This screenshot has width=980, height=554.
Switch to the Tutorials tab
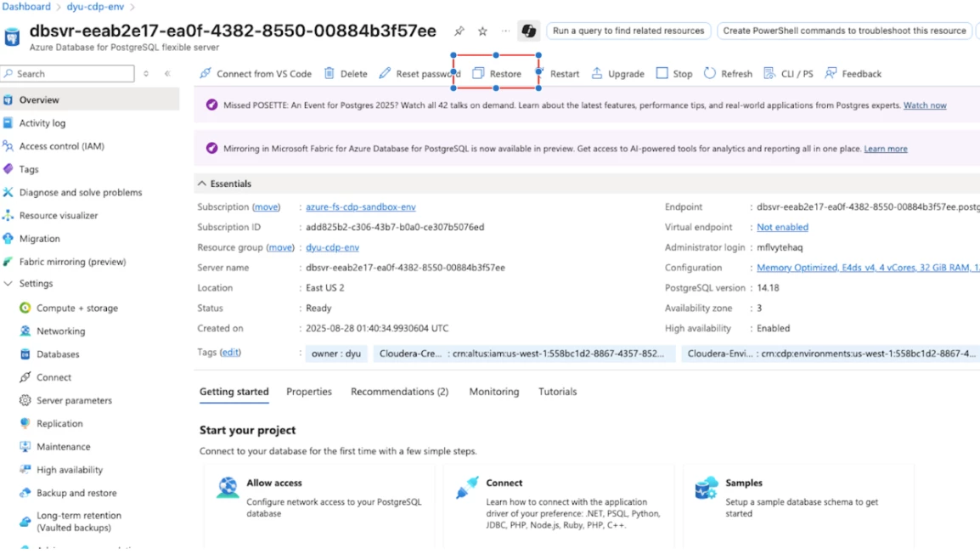pos(557,392)
